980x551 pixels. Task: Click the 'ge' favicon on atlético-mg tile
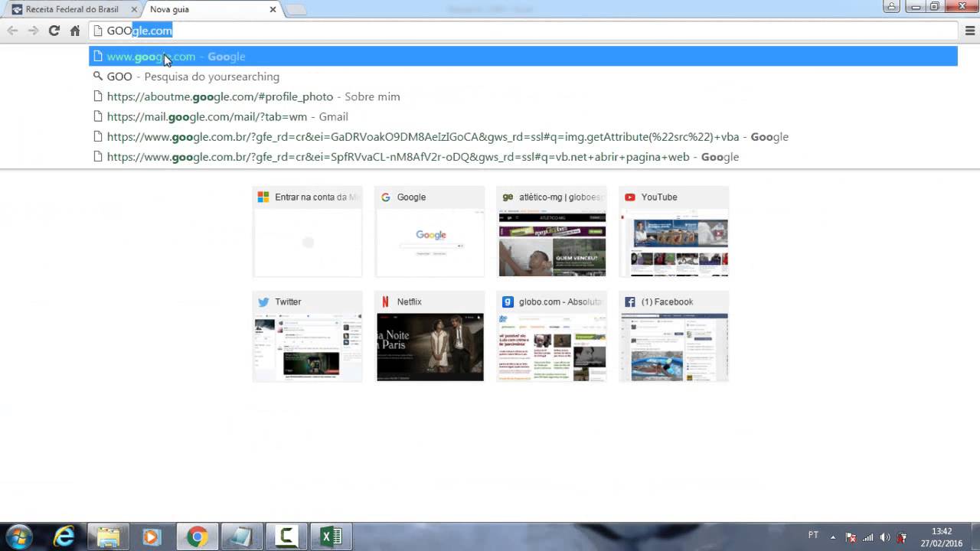(x=508, y=197)
